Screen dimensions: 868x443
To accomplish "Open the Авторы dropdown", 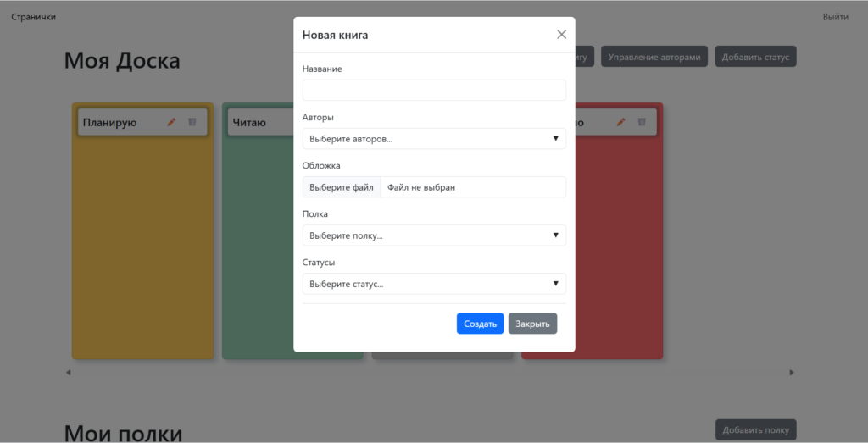I will coord(434,138).
